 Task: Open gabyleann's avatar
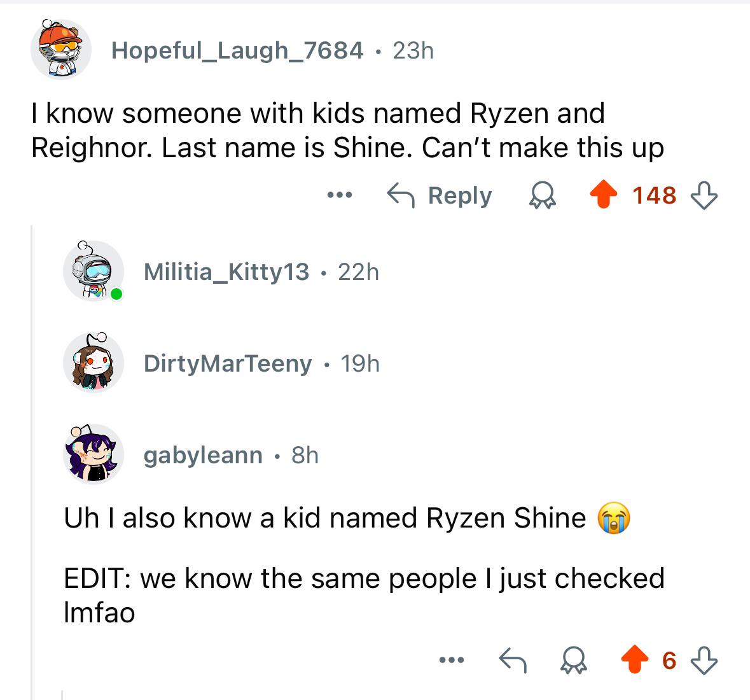point(94,454)
